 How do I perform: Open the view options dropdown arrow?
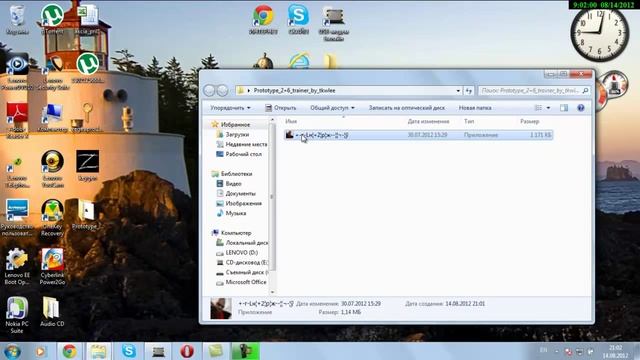[548, 108]
